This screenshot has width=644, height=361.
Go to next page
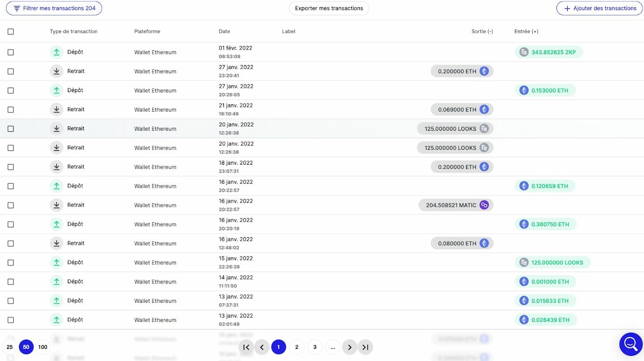[350, 347]
